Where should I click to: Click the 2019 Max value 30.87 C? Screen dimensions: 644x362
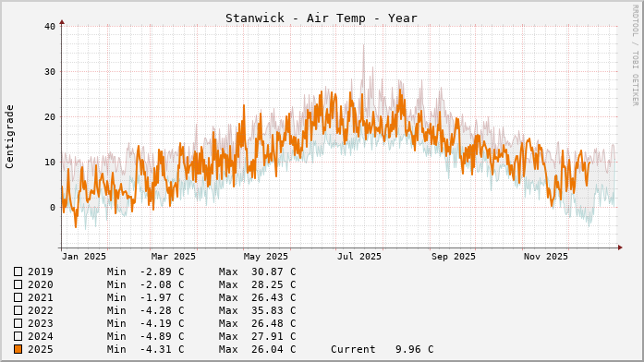tap(273, 271)
